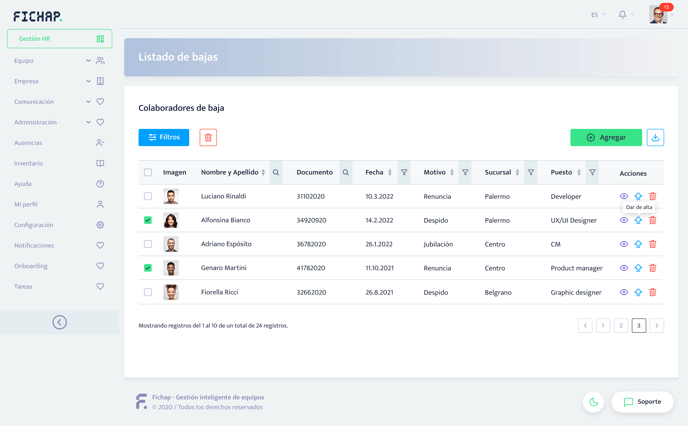Viewport: 688px width, 426px height.
Task: Reinstate Genaro Martini with the arrow icon
Action: click(638, 268)
